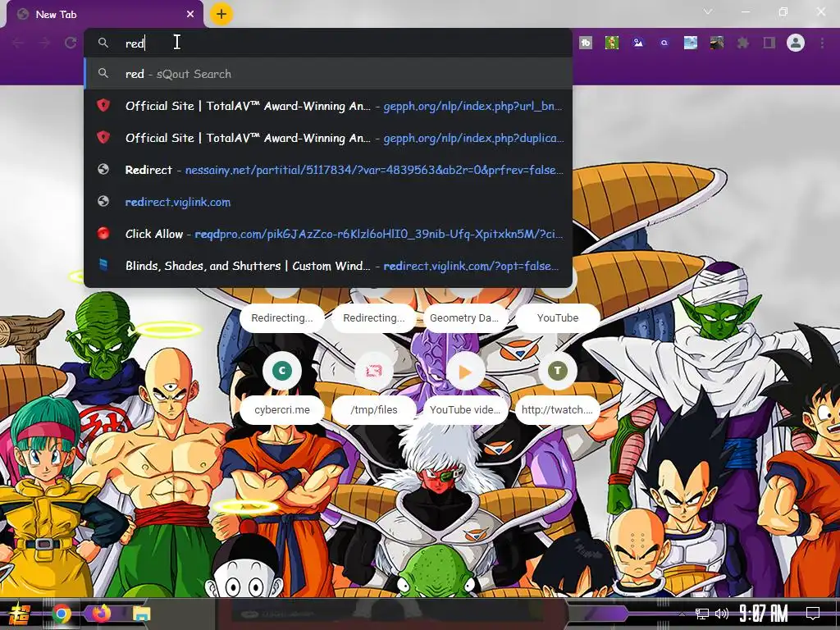Open the first TotalAV suggestion with url_bn link

coord(328,106)
